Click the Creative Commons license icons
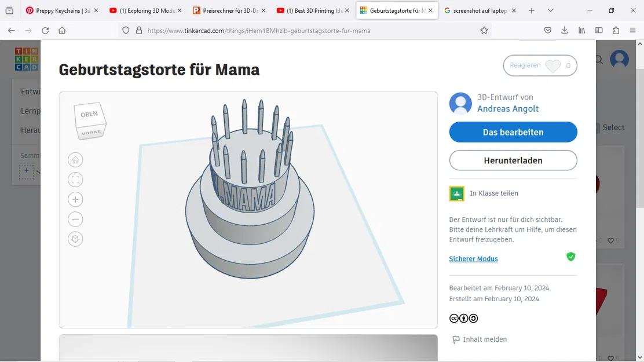Screen dimensions: 644x362 click(x=464, y=318)
